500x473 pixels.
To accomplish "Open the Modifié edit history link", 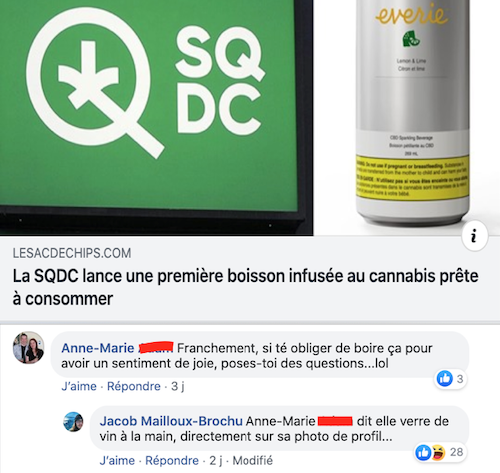I will (x=252, y=461).
